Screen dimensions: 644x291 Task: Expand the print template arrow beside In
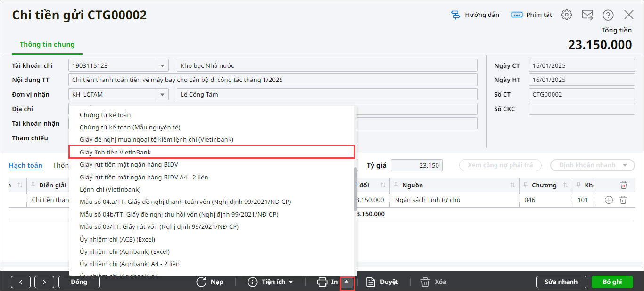point(347,282)
